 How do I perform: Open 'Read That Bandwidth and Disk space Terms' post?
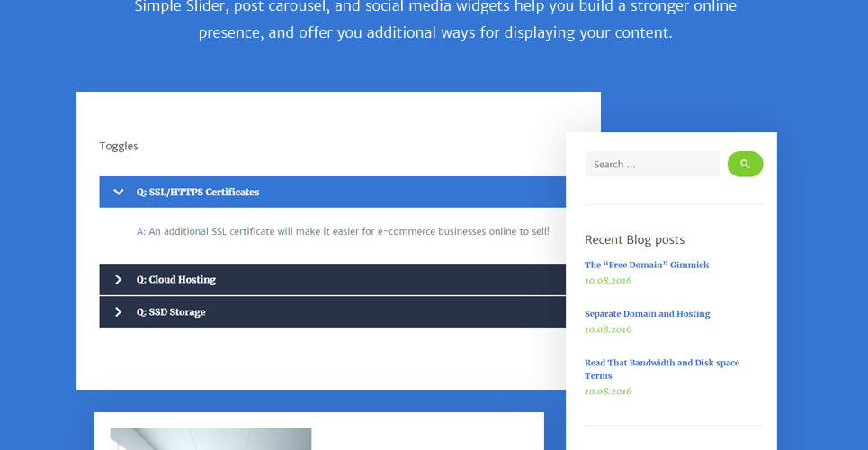pyautogui.click(x=661, y=369)
